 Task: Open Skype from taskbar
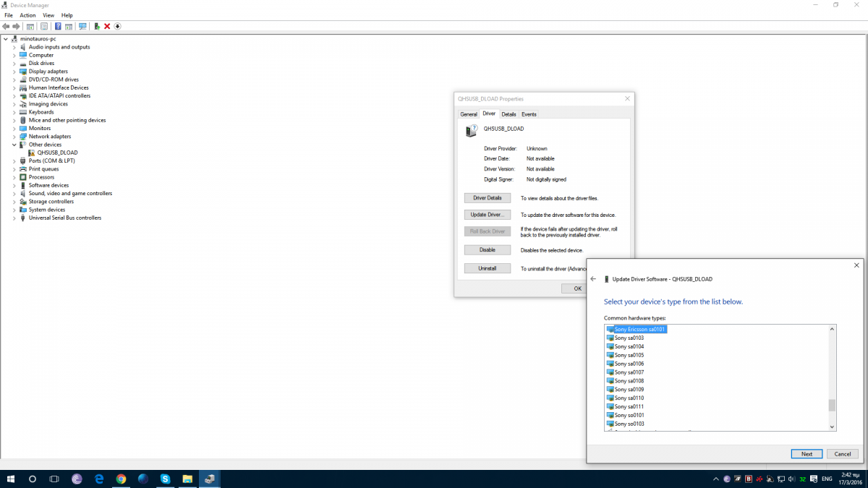(x=165, y=479)
